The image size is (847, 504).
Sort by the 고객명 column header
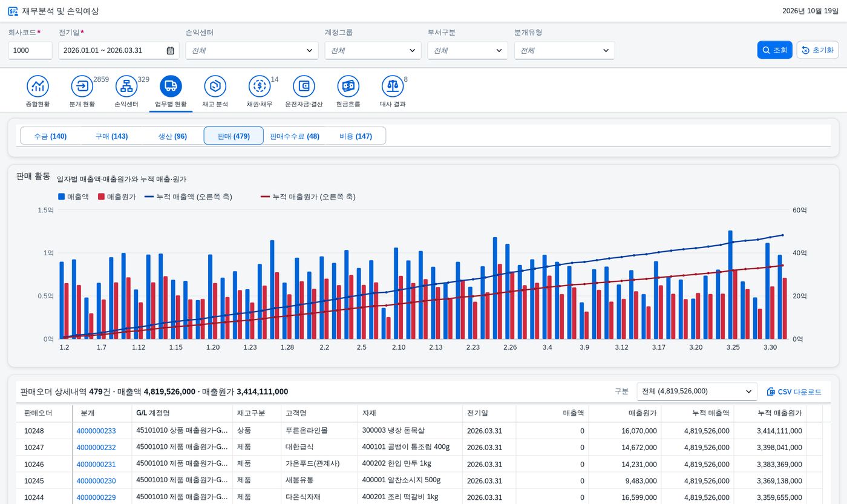click(319, 413)
